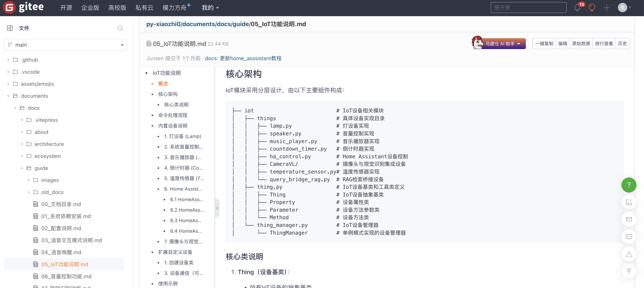Click the Gitee logo
This screenshot has height=288, width=644.
pyautogui.click(x=23, y=7)
